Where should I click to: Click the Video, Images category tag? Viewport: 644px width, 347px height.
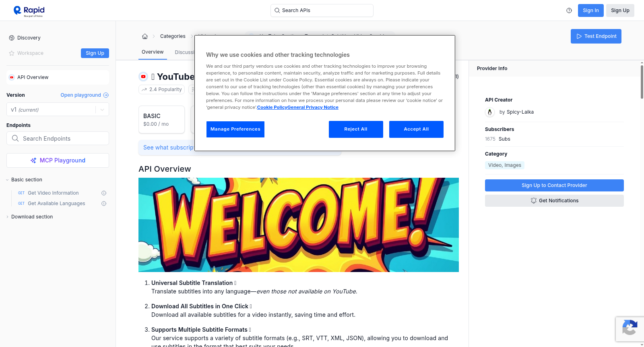505,165
